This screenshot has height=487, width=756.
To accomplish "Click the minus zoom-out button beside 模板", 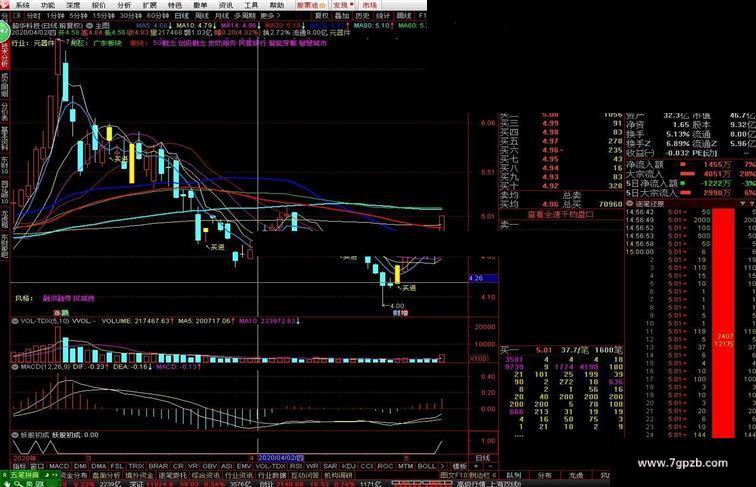I will [490, 467].
